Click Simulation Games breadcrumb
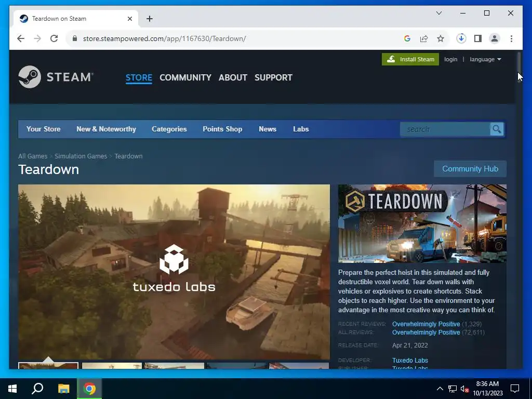532x399 pixels. click(81, 156)
